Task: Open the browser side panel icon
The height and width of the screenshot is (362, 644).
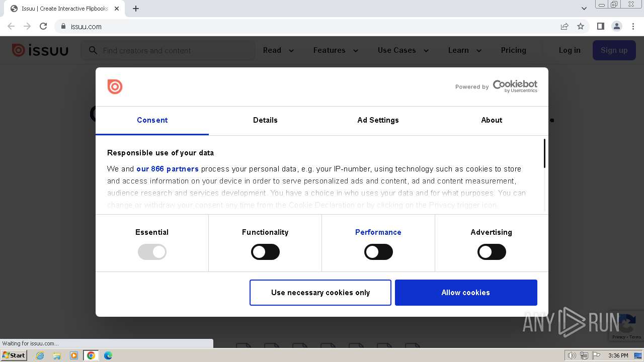Action: tap(600, 26)
